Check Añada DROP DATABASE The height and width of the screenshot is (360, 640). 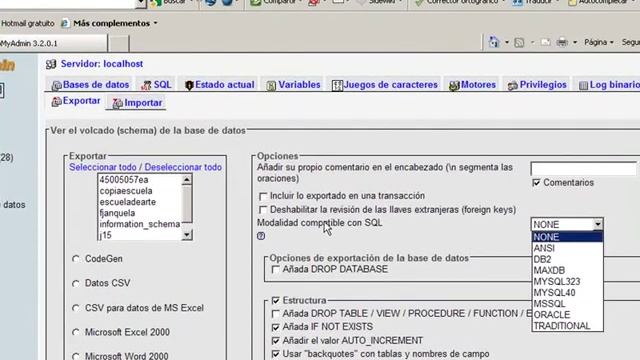pyautogui.click(x=276, y=269)
